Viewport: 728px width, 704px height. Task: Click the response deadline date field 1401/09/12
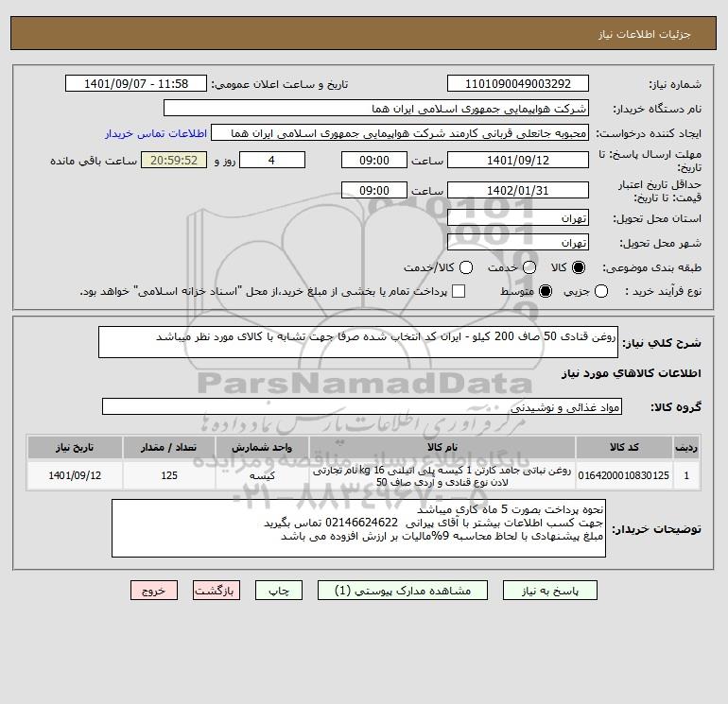(518, 160)
